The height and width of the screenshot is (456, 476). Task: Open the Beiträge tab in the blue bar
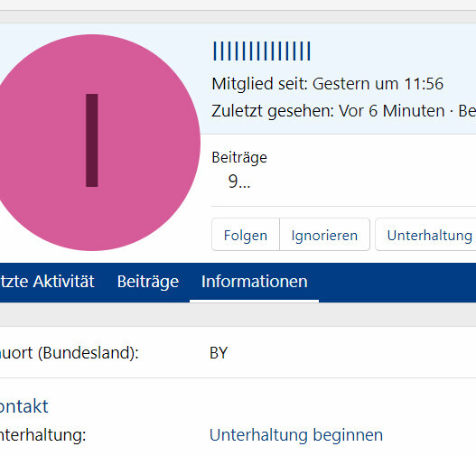click(148, 282)
